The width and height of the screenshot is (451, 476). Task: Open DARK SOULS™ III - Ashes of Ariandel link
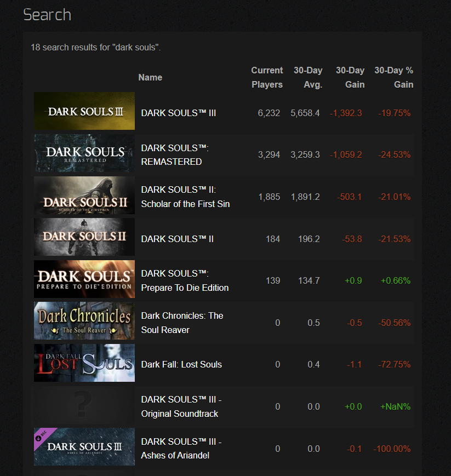(181, 449)
